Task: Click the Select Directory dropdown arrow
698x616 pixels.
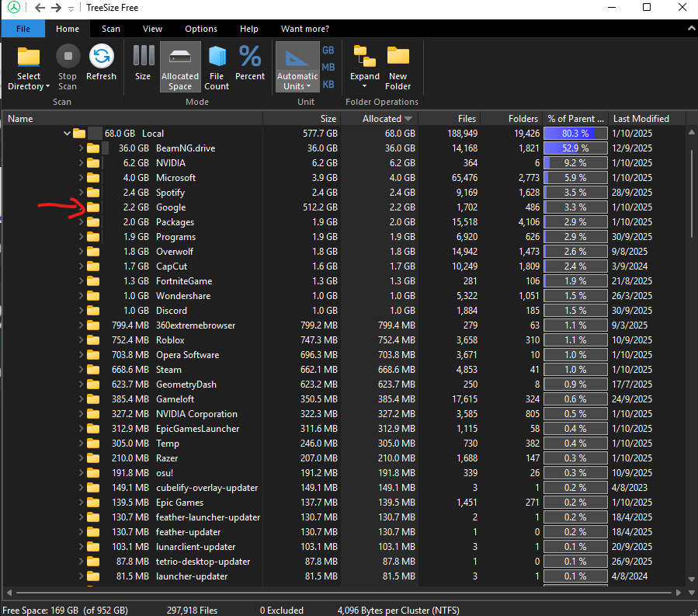Action: (x=47, y=86)
